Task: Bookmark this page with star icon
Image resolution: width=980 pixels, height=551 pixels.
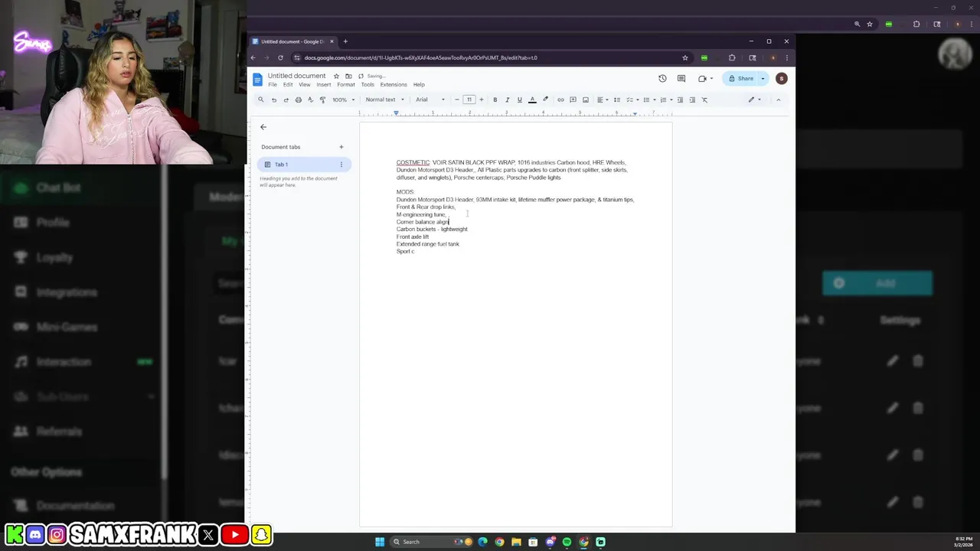Action: 684,57
